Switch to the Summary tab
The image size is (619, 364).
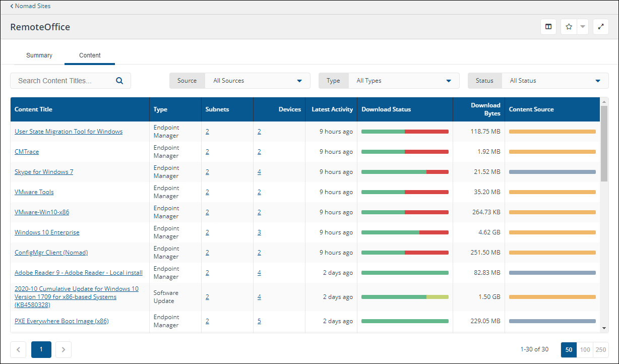39,55
